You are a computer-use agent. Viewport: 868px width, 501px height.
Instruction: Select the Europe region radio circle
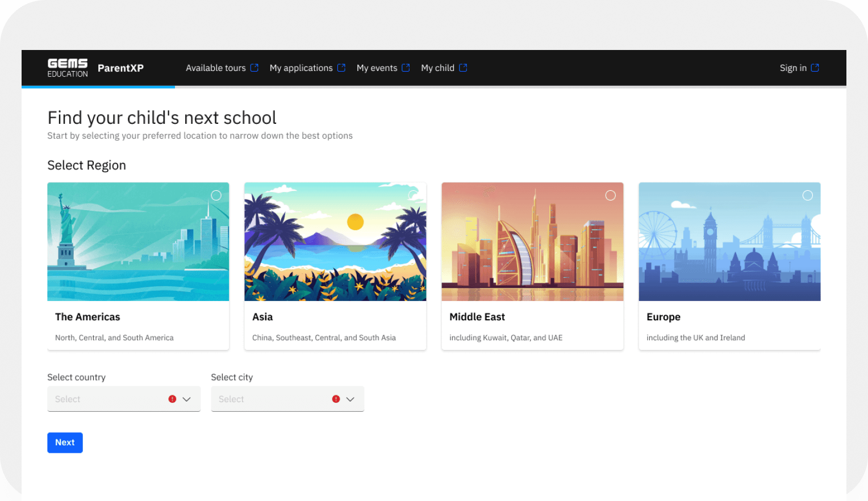click(808, 195)
